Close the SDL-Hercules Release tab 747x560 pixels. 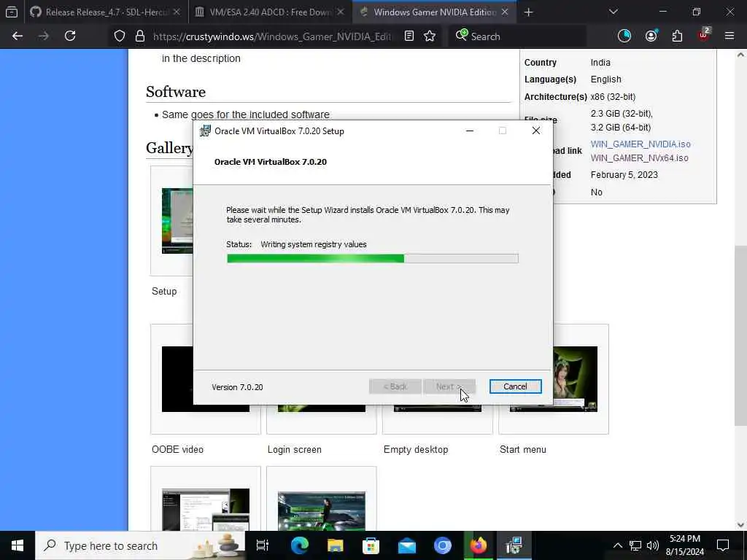click(x=177, y=12)
